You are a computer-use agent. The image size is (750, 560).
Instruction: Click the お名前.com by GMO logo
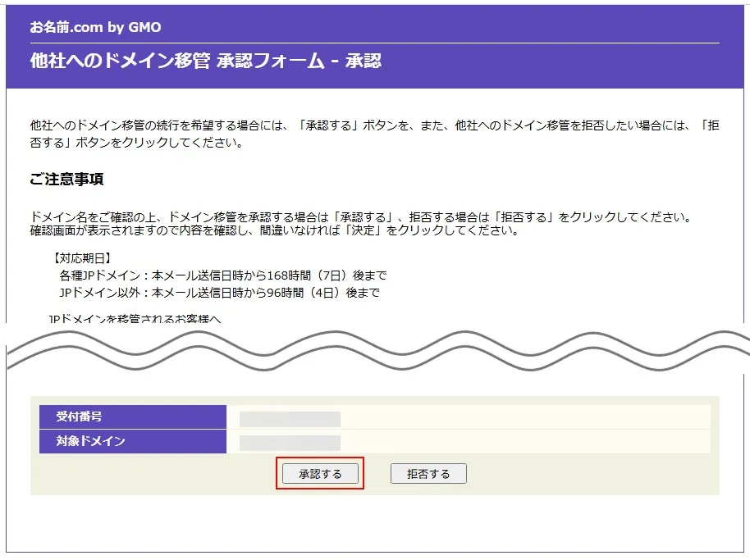(x=95, y=27)
